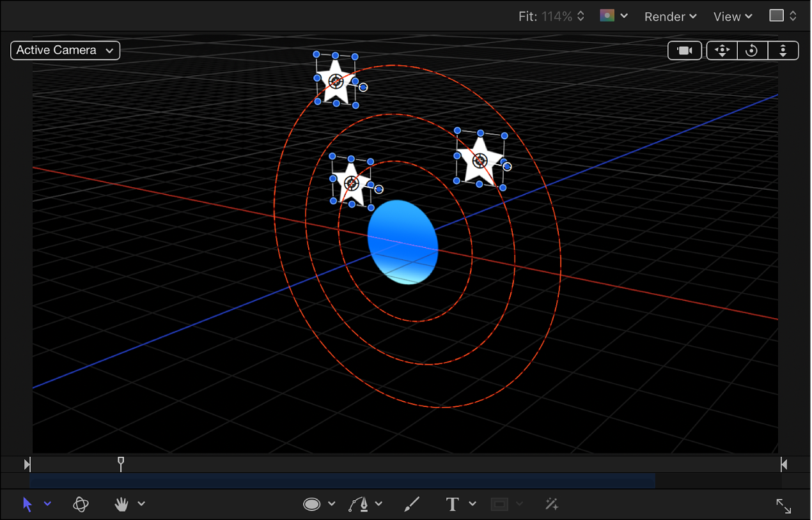Open the Render menu
812x520 pixels.
[x=669, y=16]
